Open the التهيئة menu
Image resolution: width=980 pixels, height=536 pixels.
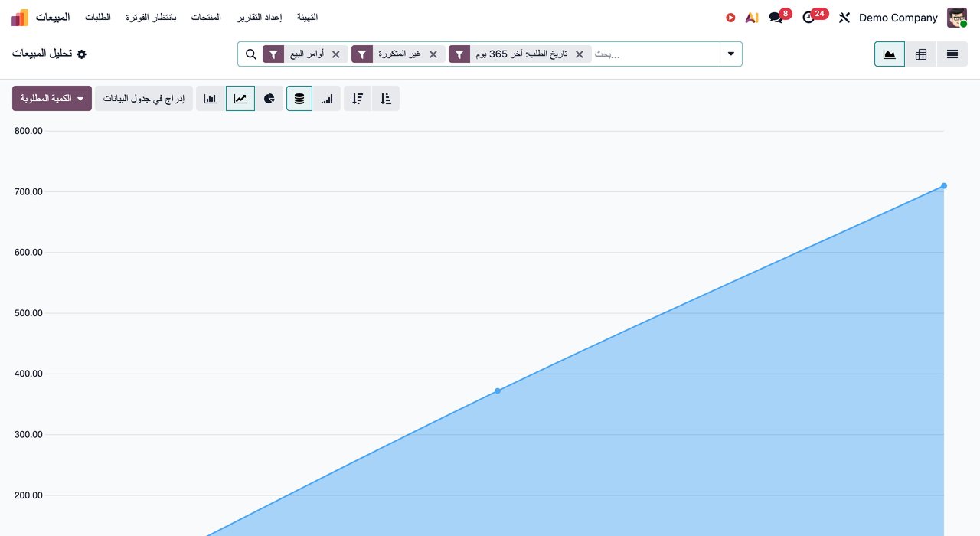click(x=308, y=18)
